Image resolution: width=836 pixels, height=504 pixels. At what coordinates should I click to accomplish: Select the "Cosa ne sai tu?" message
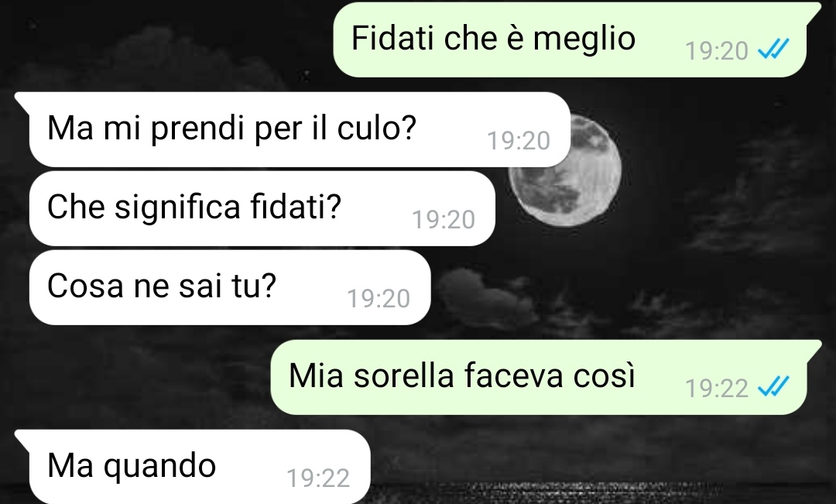[x=230, y=287]
